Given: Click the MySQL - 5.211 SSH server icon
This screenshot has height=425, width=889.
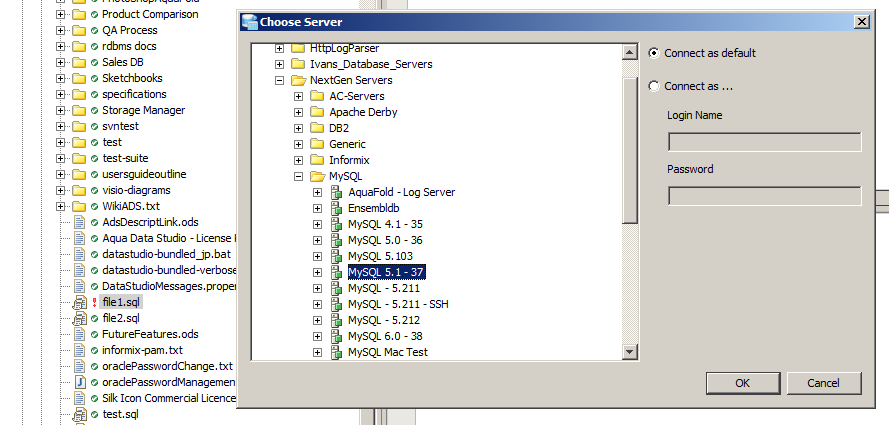Looking at the screenshot, I should [x=337, y=304].
